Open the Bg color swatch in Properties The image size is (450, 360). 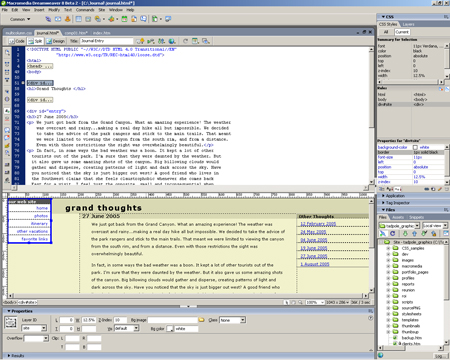[x=170, y=329]
